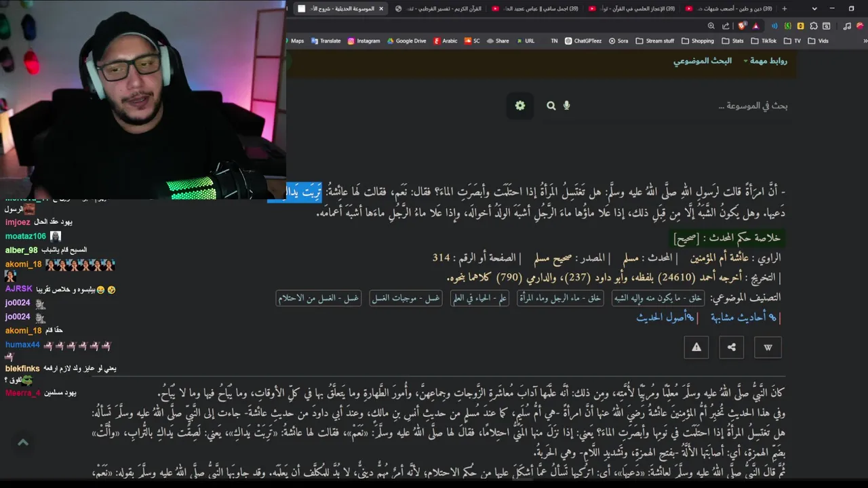Open the Arabic bookmark

(446, 41)
